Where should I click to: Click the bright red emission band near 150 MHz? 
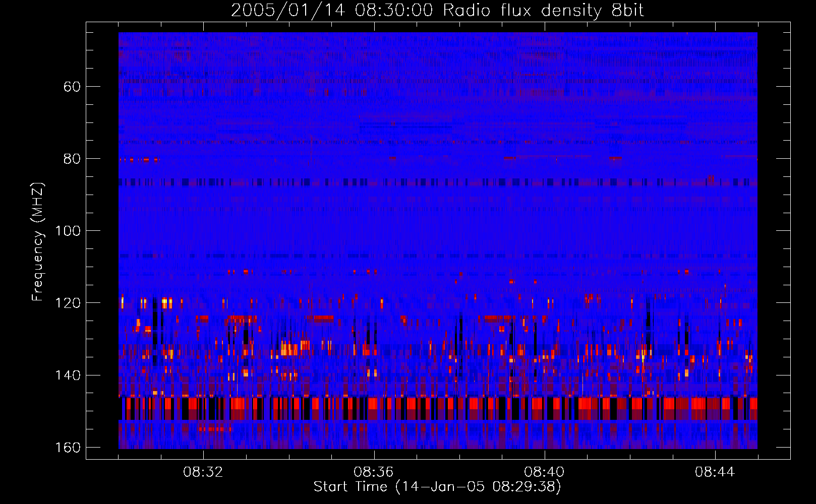click(438, 408)
